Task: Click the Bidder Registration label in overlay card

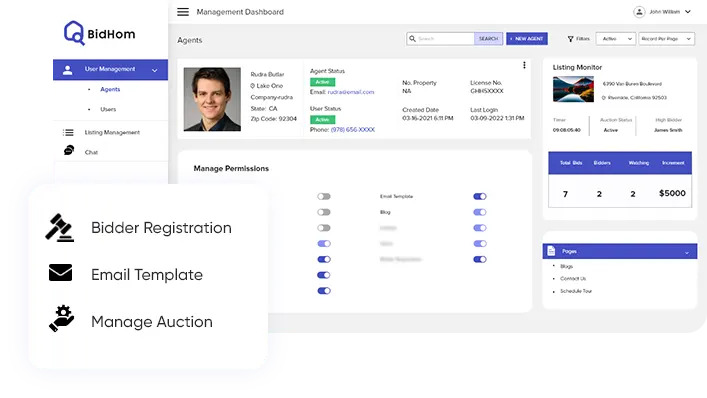Action: pyautogui.click(x=161, y=228)
